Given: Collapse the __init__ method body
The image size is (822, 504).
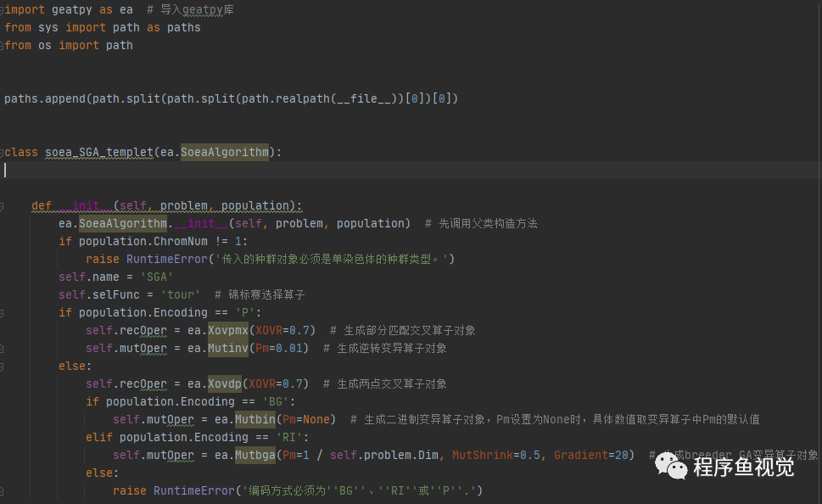Looking at the screenshot, I should tap(3, 205).
